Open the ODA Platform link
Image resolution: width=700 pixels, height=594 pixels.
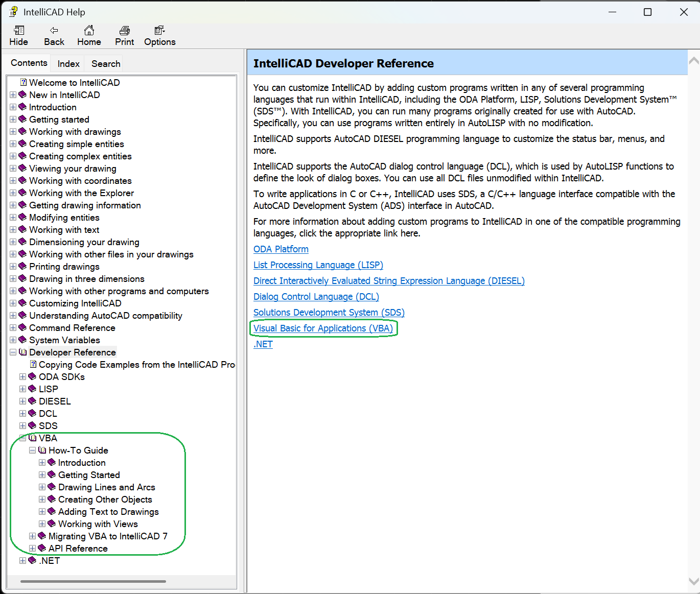(x=281, y=249)
